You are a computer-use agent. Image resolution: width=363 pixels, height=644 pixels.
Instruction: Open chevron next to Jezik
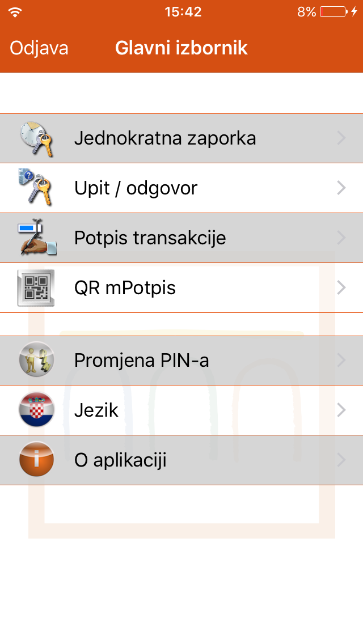coord(341,410)
